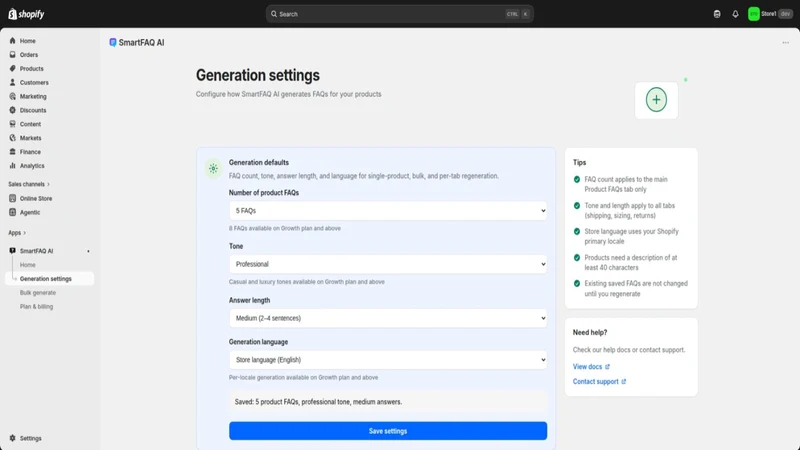
Task: Click the Marketing target icon
Action: [x=13, y=96]
